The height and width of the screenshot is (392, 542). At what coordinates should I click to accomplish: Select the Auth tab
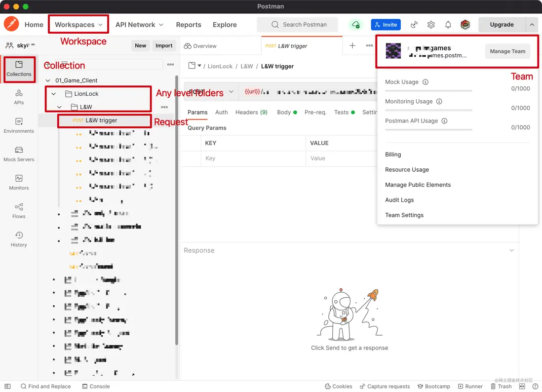(x=221, y=112)
